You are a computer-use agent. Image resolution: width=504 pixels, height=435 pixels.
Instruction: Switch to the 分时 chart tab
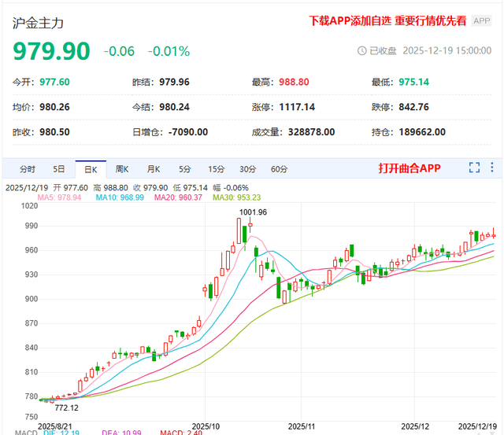pos(28,169)
